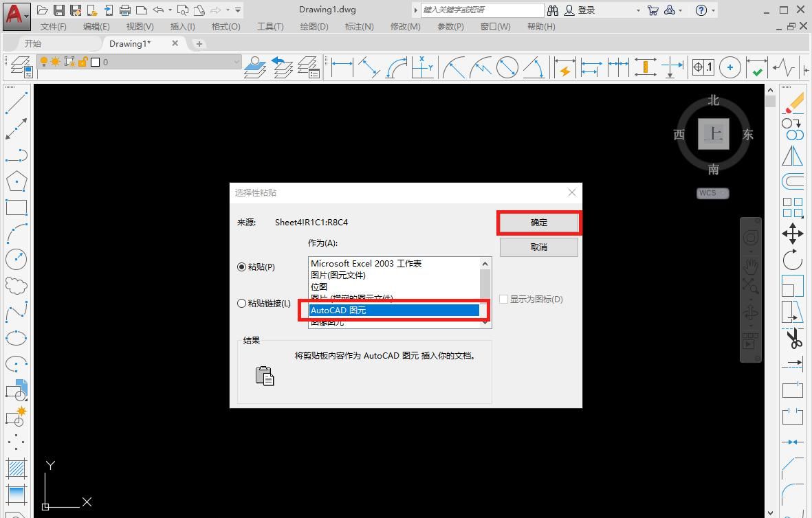Expand the 登录 account dropdown arrow
812x518 pixels.
(638, 10)
